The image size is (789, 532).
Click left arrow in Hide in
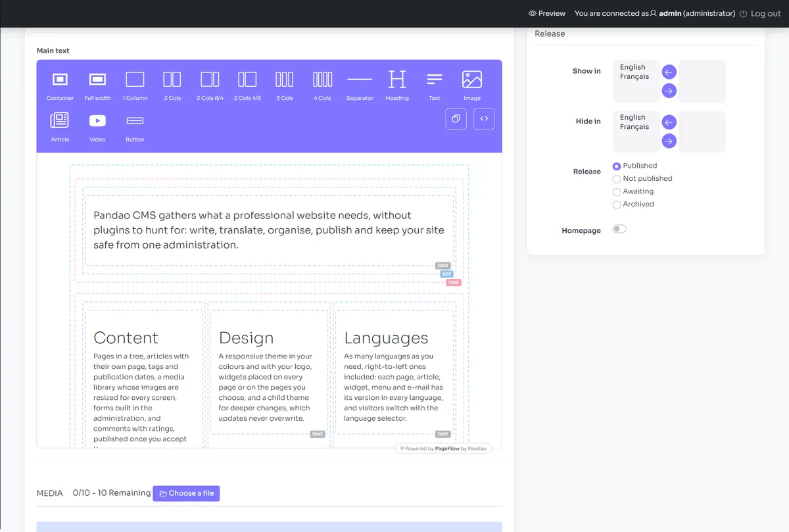tap(669, 122)
